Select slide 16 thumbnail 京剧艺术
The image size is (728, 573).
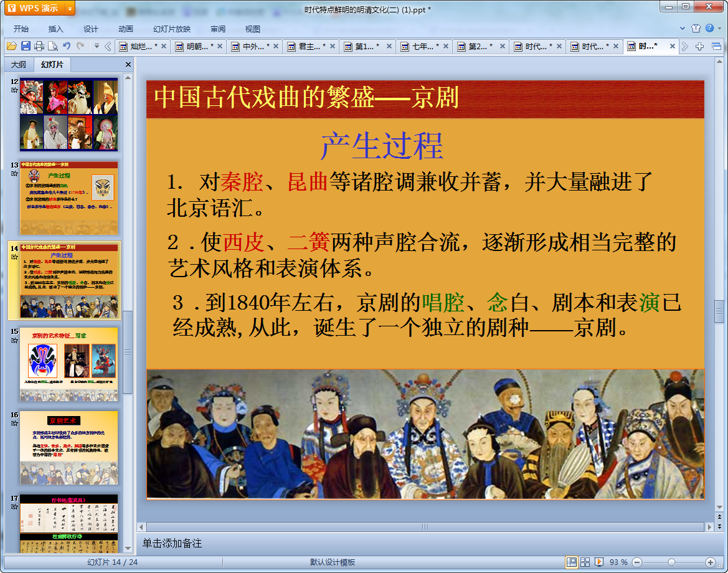pos(69,448)
